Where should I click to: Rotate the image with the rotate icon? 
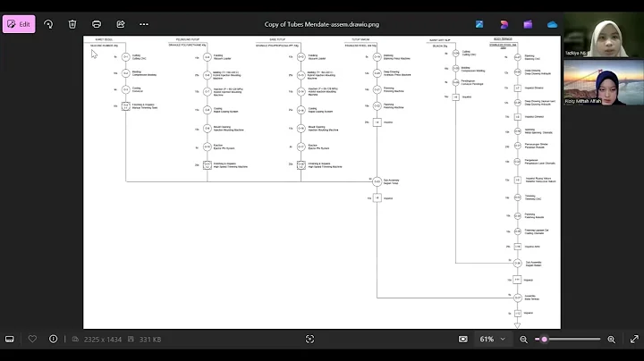coord(48,24)
